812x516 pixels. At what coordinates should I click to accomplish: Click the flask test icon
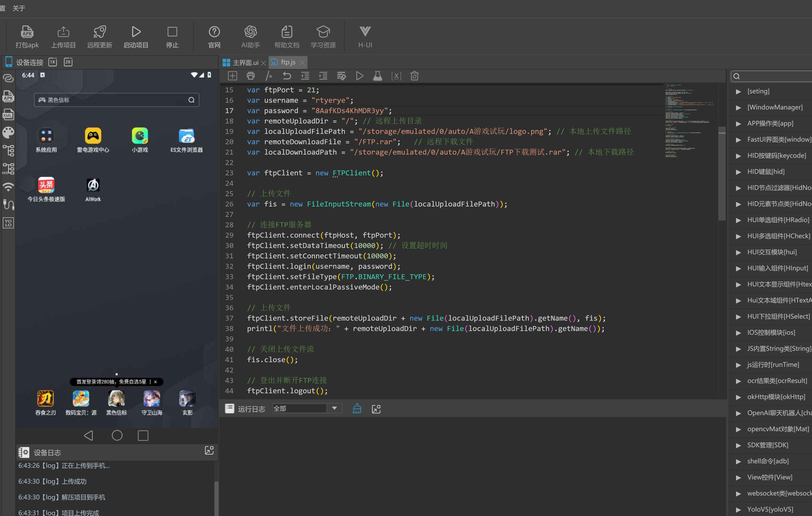click(x=378, y=76)
